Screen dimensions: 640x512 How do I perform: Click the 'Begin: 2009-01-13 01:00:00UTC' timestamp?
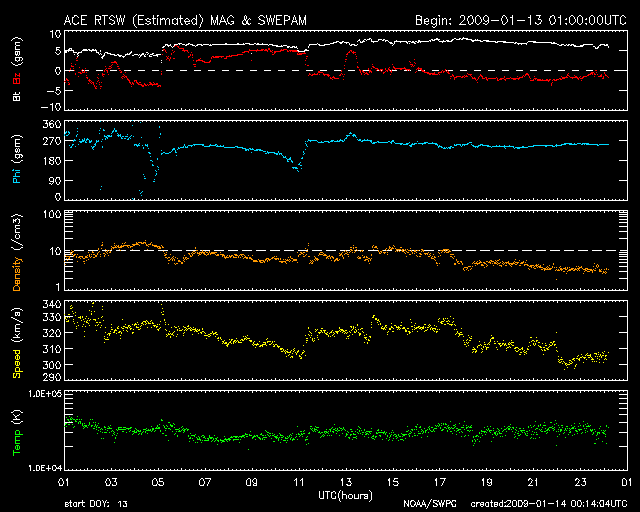coord(521,20)
